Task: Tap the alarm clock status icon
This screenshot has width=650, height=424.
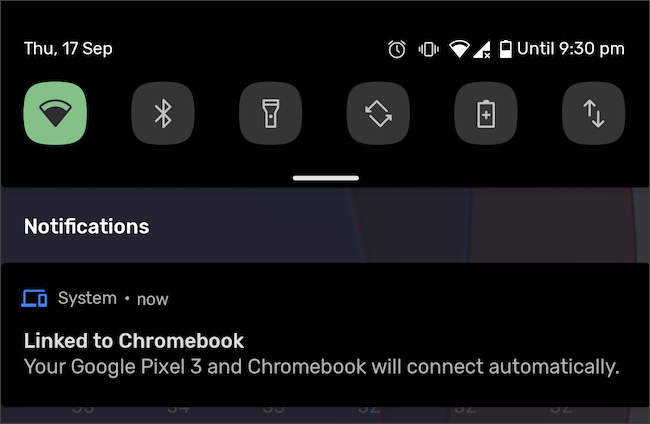Action: tap(397, 49)
